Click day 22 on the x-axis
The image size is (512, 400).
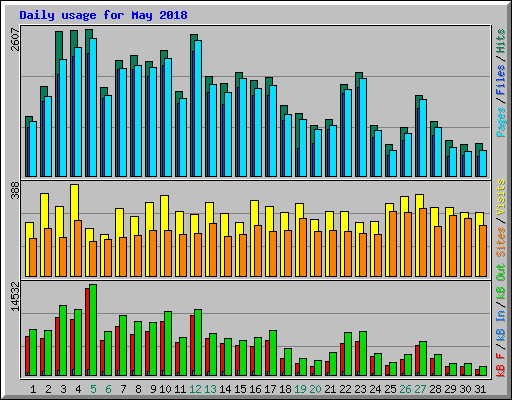click(345, 389)
